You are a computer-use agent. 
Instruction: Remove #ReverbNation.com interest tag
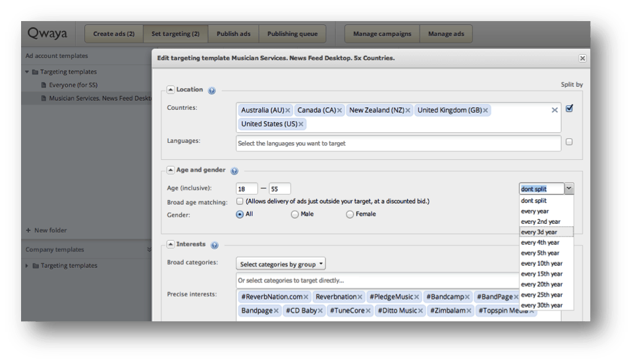[306, 297]
